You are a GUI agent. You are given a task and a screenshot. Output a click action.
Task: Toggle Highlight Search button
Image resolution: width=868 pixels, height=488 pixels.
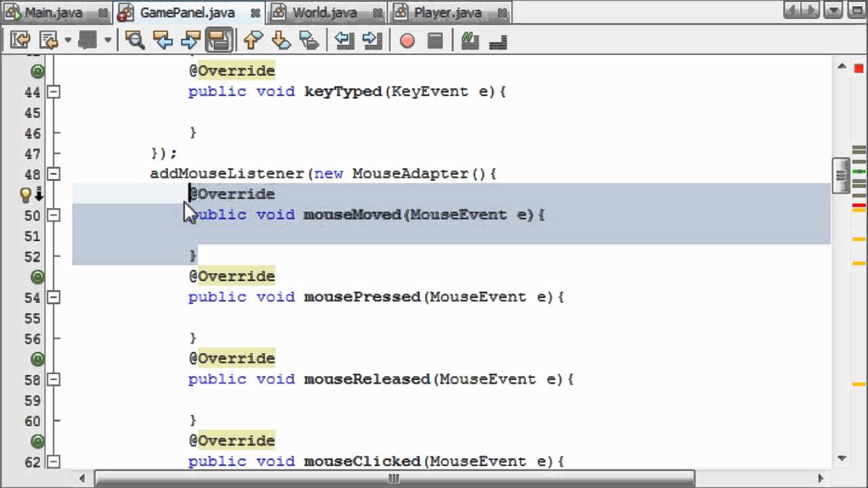219,41
